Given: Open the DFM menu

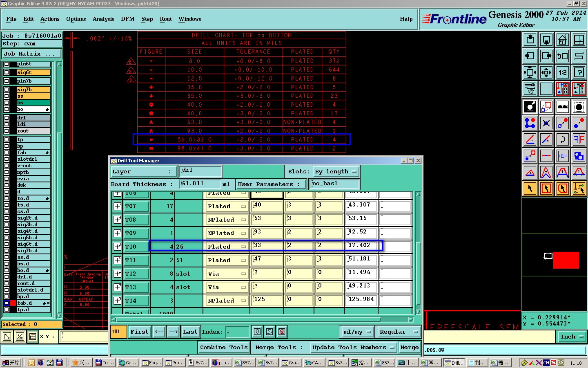Looking at the screenshot, I should (128, 19).
